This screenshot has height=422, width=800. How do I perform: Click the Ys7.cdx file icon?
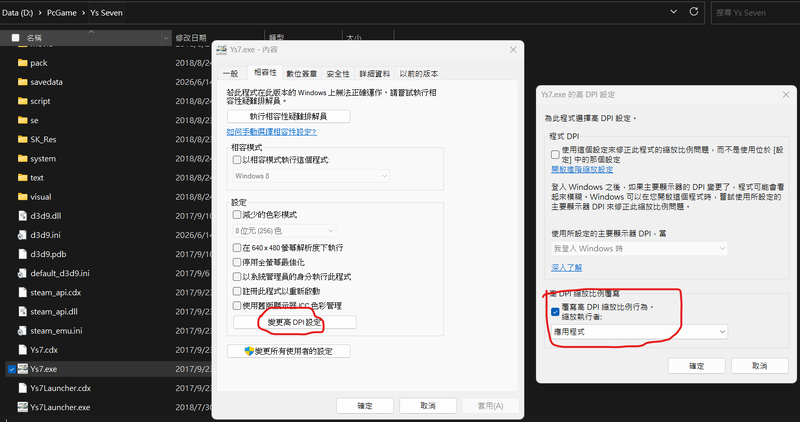point(22,350)
